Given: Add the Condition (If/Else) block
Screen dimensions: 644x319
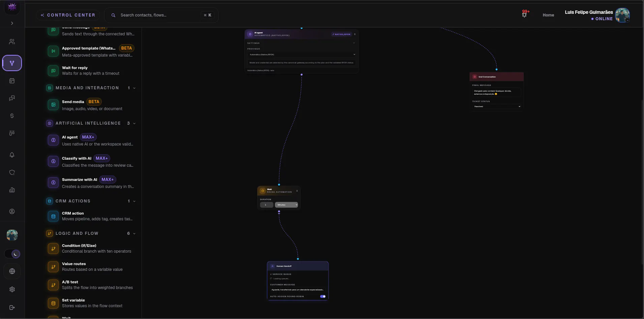Looking at the screenshot, I should tap(91, 249).
